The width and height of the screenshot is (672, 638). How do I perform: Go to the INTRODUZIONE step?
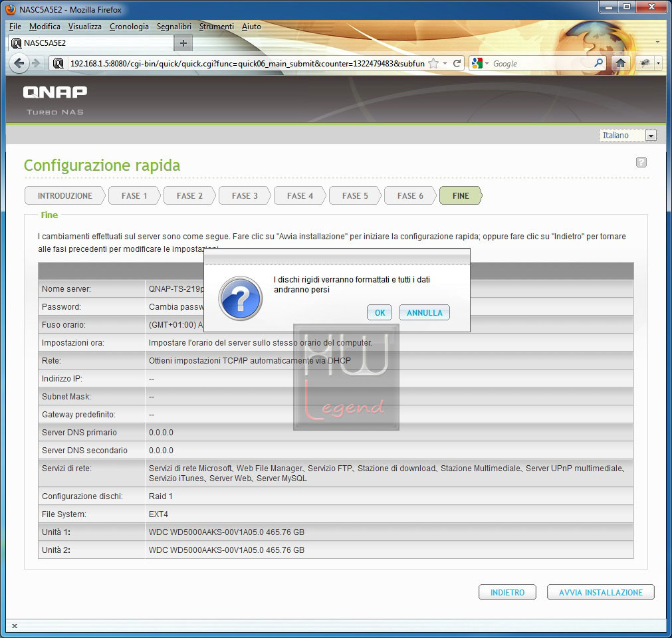pyautogui.click(x=64, y=196)
